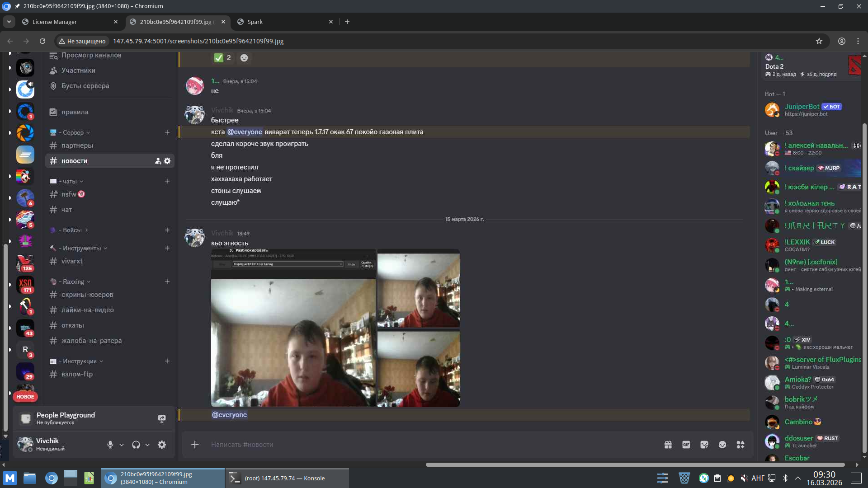
Task: Open the tab search dropdown arrow
Action: pyautogui.click(x=9, y=22)
